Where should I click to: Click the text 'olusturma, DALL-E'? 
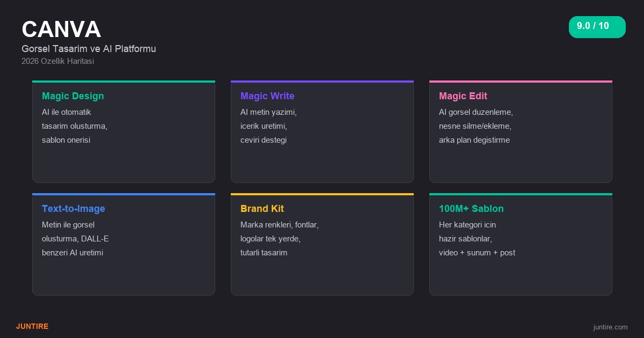75,239
